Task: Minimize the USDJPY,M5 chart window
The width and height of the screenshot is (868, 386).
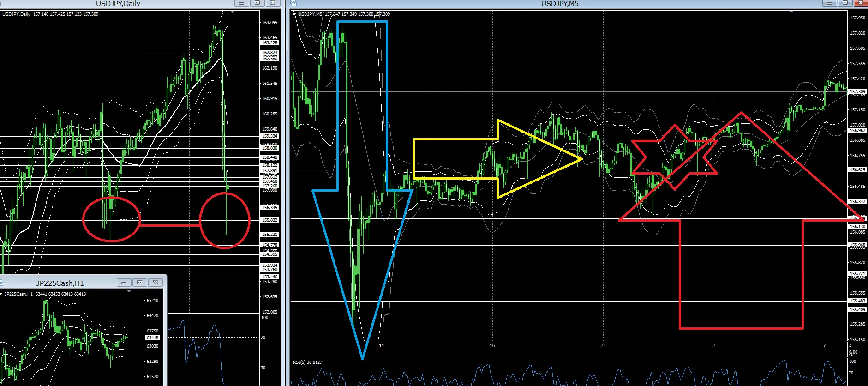Action: 829,3
